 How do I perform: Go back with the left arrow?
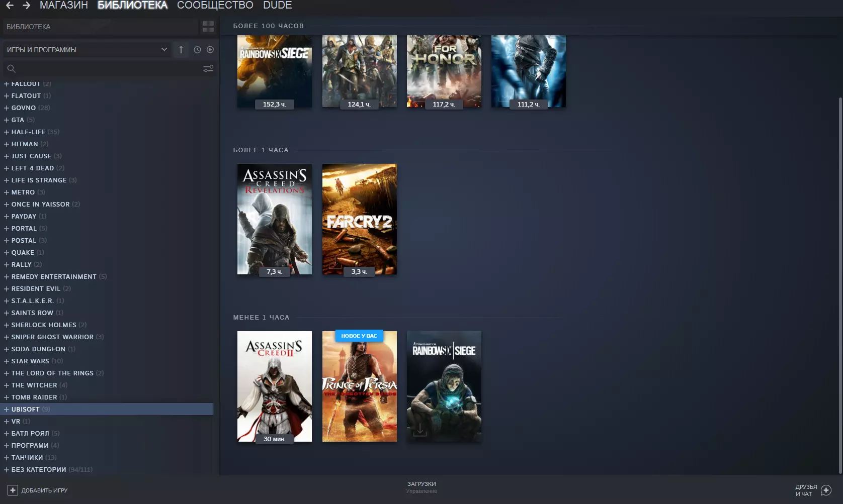tap(10, 5)
